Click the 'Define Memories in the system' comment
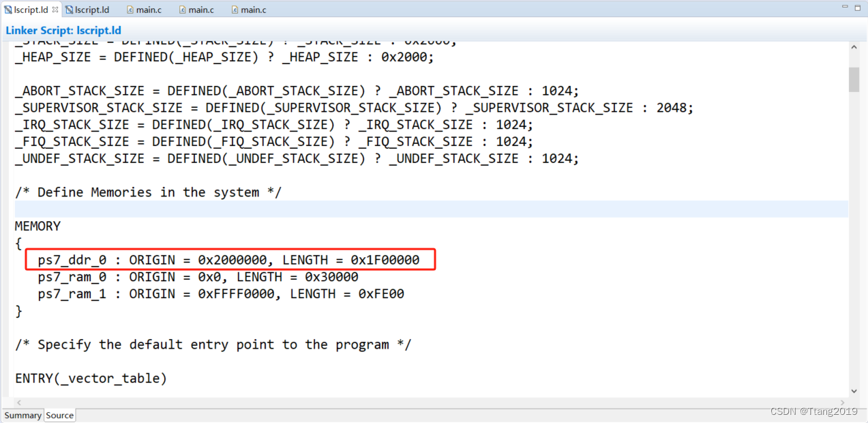This screenshot has height=423, width=868. click(148, 192)
